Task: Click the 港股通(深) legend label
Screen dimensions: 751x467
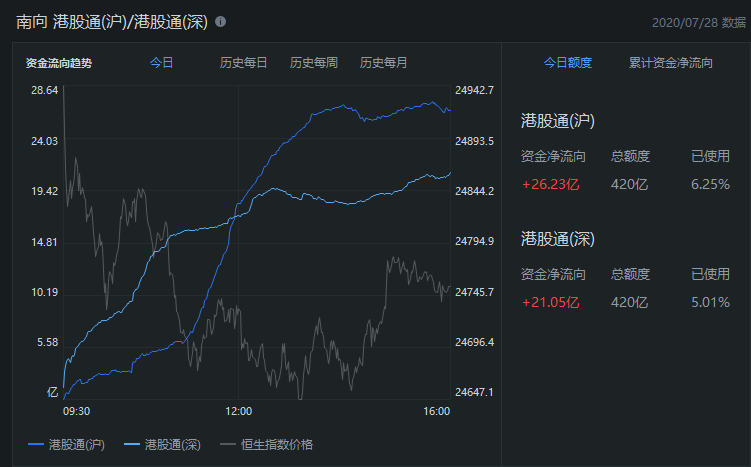Action: pyautogui.click(x=173, y=444)
